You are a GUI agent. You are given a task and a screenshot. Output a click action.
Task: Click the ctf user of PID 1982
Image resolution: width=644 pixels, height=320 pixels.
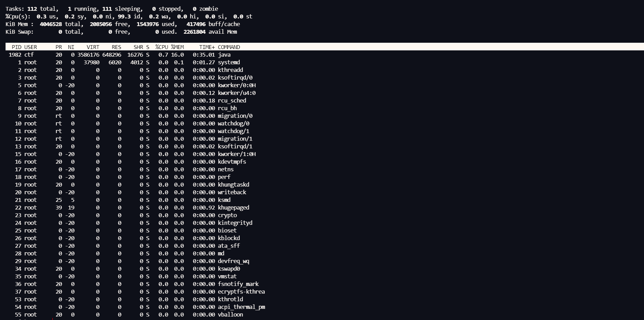click(x=29, y=55)
